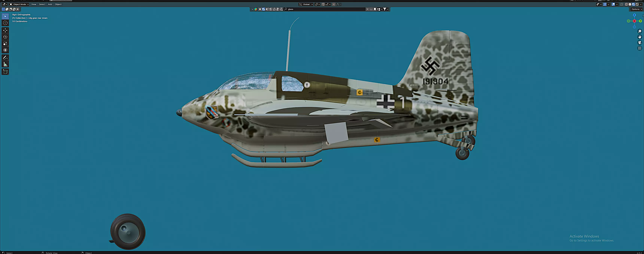The image size is (644, 254).
Task: Toggle proportional editing
Action: click(x=334, y=4)
